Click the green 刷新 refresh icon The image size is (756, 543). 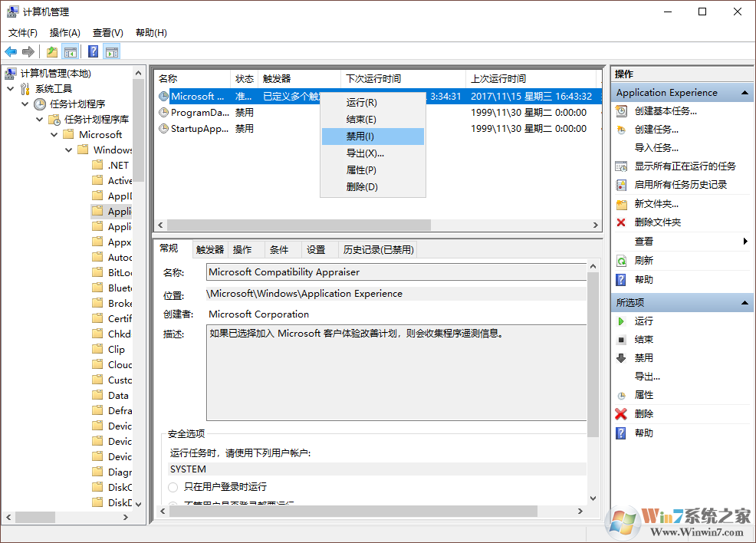click(620, 260)
